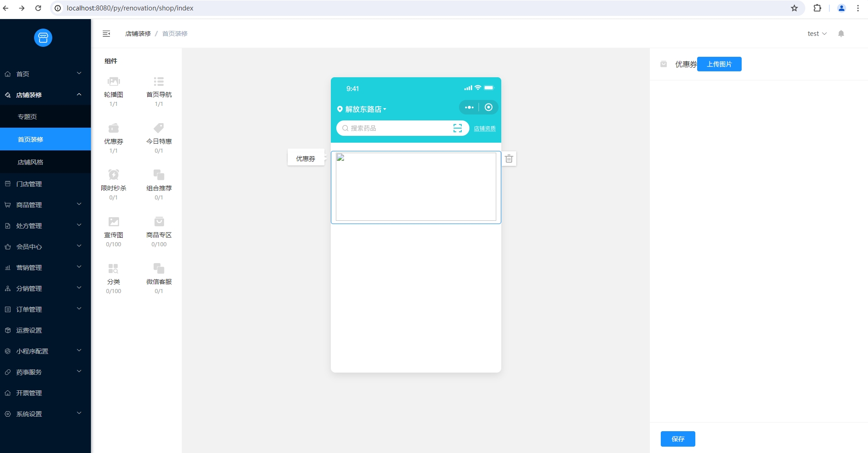Click the location pin beside 解放东路店
Image resolution: width=868 pixels, height=453 pixels.
click(x=339, y=109)
